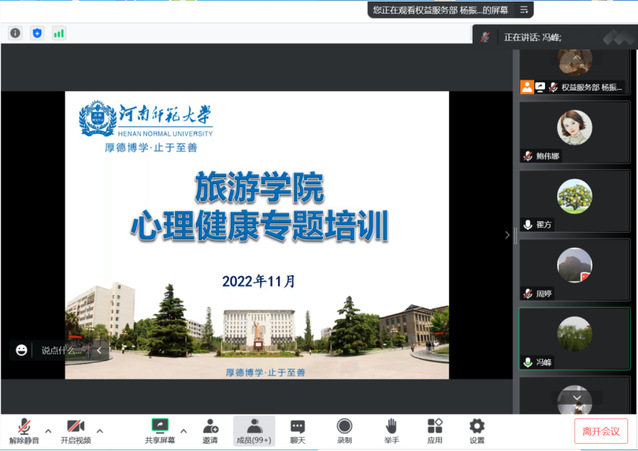Open the Chat (聊天) icon
This screenshot has width=638, height=451.
click(297, 431)
